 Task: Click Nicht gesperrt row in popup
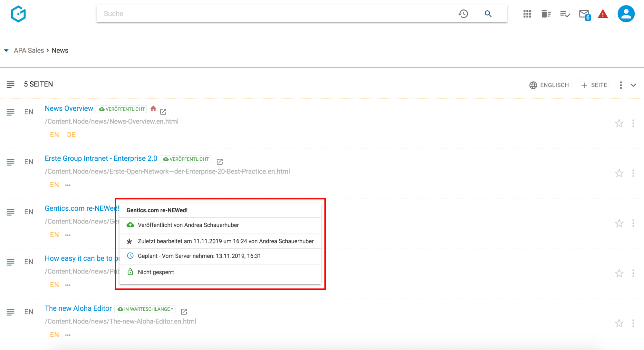(x=220, y=272)
